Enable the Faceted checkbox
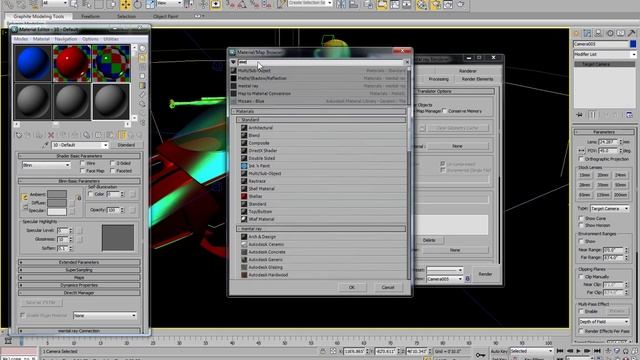The width and height of the screenshot is (640, 360). (113, 171)
